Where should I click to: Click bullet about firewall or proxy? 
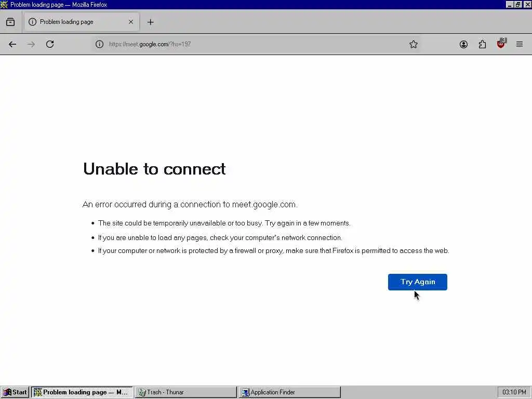click(x=273, y=251)
